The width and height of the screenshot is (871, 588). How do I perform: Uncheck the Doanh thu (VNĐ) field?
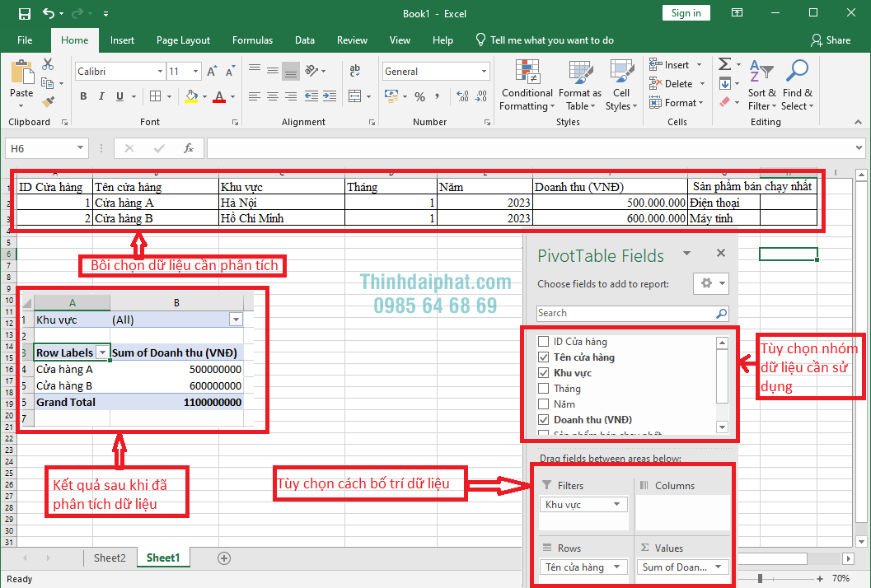[x=544, y=420]
